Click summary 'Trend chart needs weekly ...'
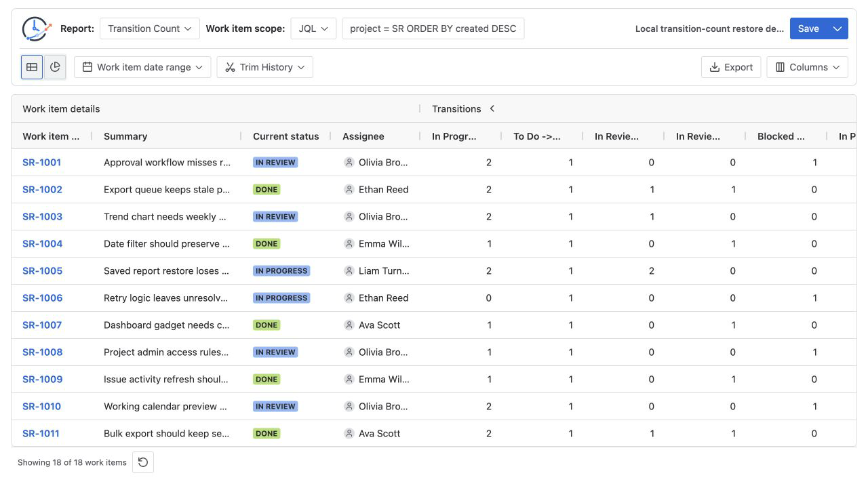This screenshot has width=868, height=488. (x=165, y=216)
